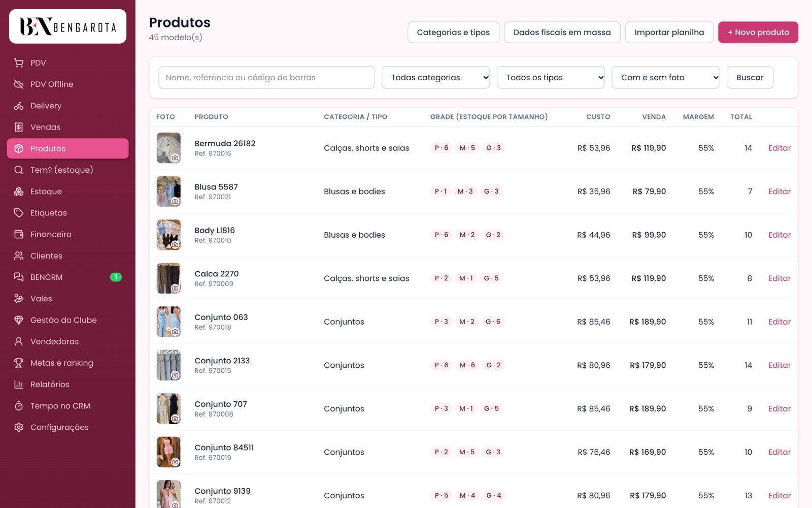Click the Vendas receipt icon
812x508 pixels.
[19, 127]
